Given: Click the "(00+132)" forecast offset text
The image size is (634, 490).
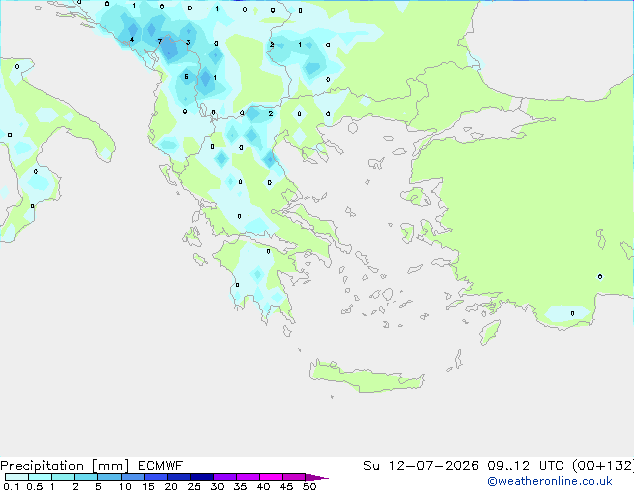Looking at the screenshot, I should click(x=603, y=466).
